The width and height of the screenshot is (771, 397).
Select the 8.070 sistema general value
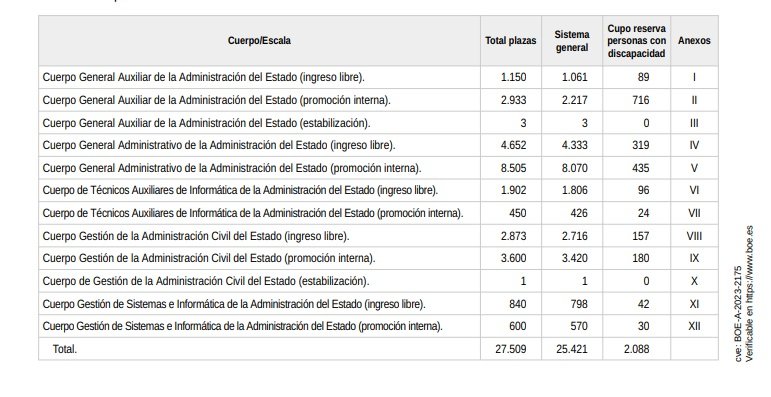(x=575, y=168)
